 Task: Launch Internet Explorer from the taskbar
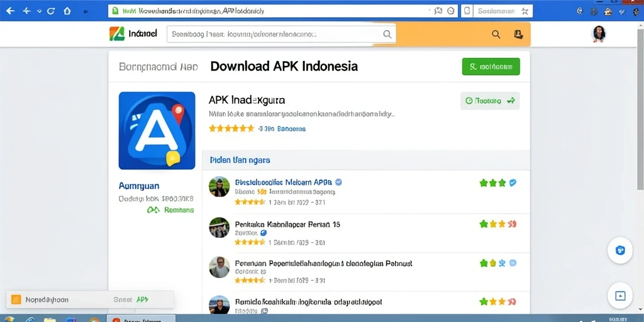(30, 319)
